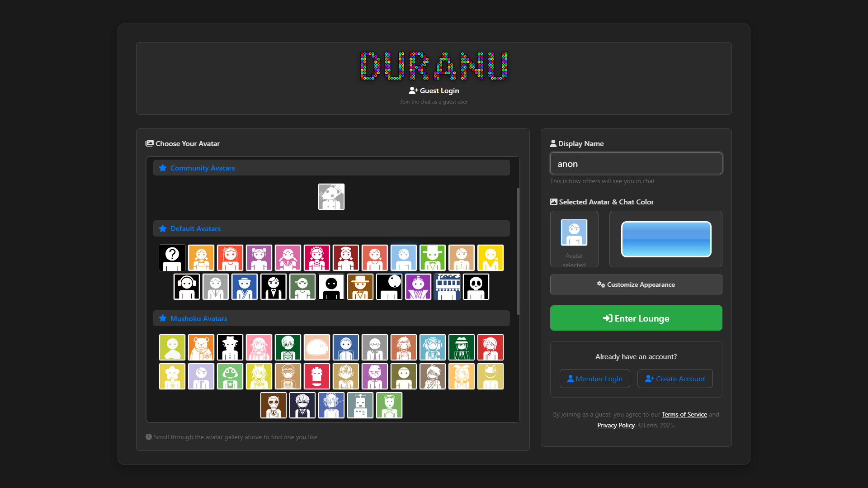Viewport: 868px width, 488px height.
Task: Open Customize Appearance options
Action: [x=636, y=284]
